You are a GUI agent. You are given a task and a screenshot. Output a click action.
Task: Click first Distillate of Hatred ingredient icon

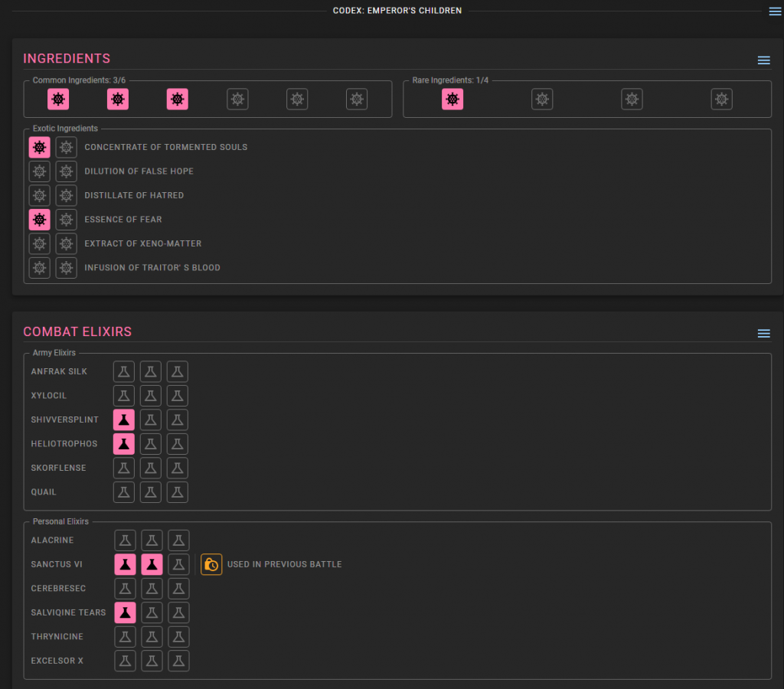click(x=40, y=195)
